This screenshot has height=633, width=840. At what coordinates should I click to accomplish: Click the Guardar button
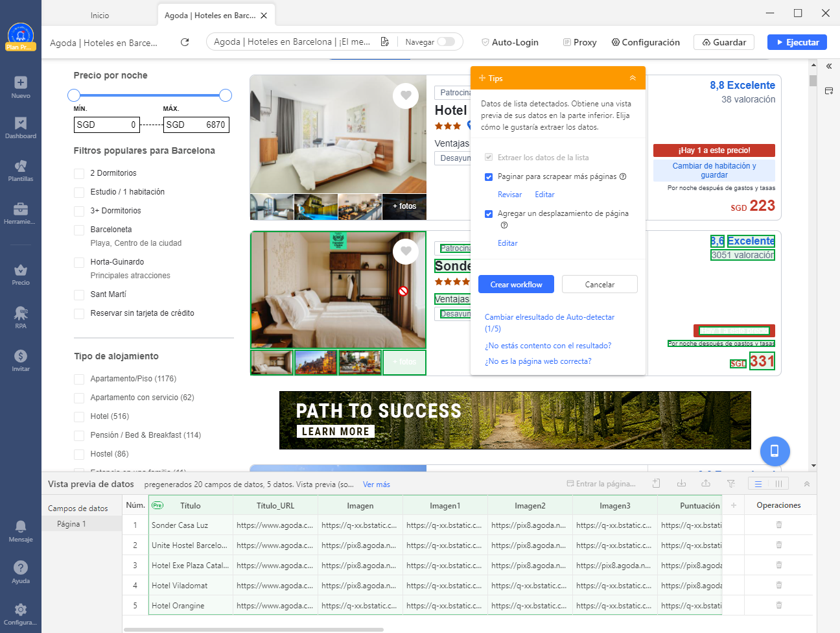click(724, 42)
